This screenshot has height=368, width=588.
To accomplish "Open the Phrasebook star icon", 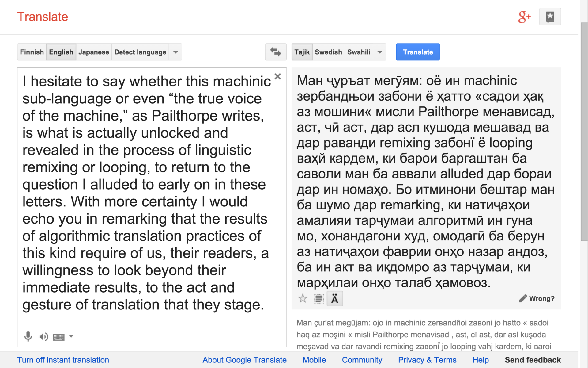I will [550, 17].
